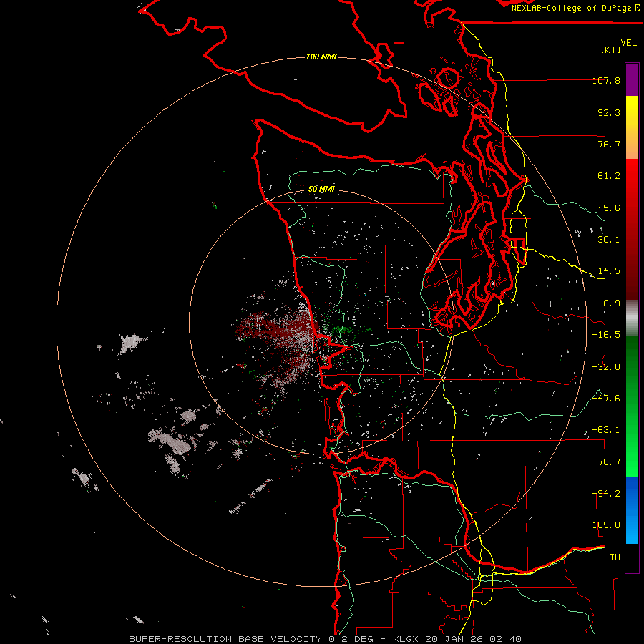Click the 14.5 legend value

(609, 271)
